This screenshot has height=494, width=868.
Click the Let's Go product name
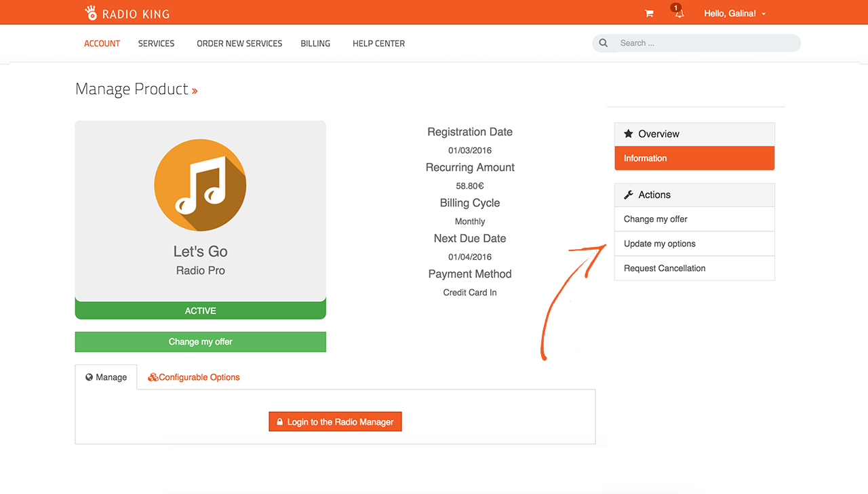(200, 251)
